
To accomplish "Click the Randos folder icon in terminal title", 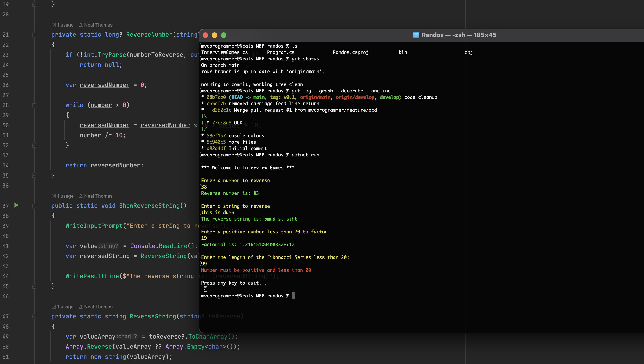I will [x=416, y=35].
